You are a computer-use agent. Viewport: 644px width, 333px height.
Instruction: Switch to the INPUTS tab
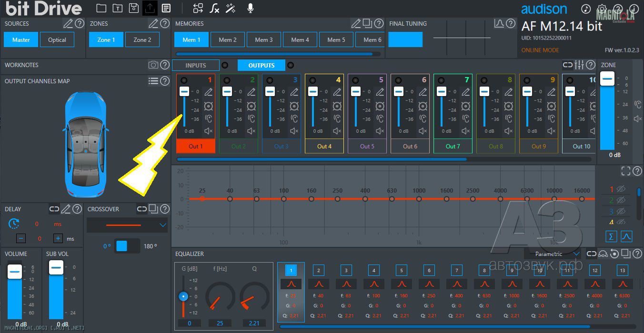point(196,65)
